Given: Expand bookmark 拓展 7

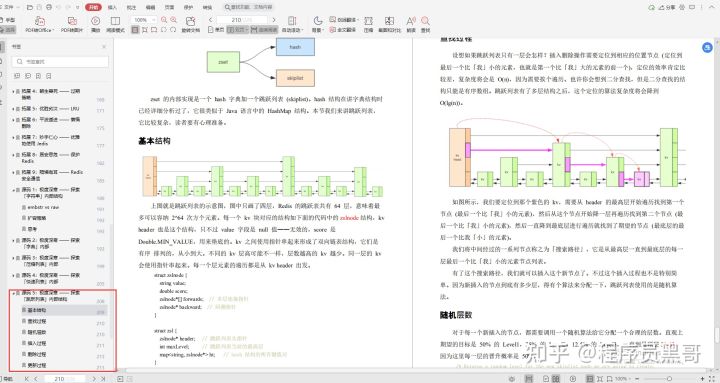Looking at the screenshot, I should point(13,137).
